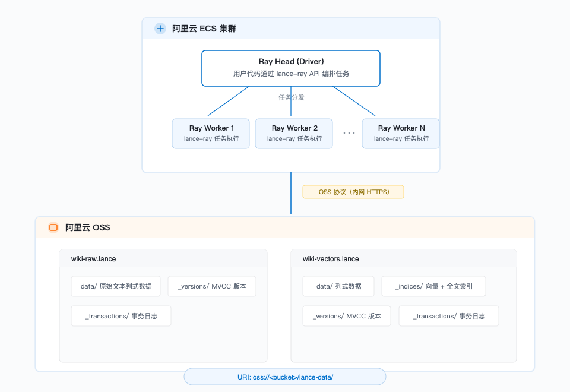This screenshot has width=570, height=392.
Task: Click the 用户代码通过 lance-ray API 编排任务 text
Action: (x=291, y=74)
